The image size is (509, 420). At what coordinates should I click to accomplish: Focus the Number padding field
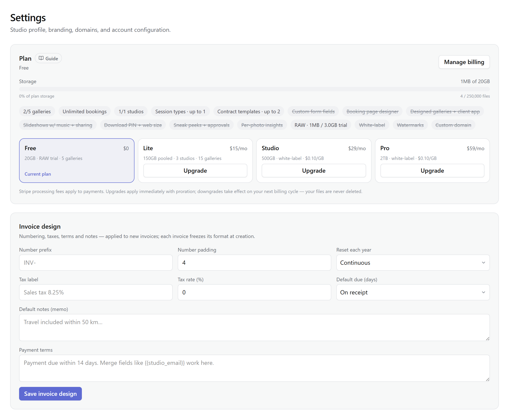(x=254, y=263)
